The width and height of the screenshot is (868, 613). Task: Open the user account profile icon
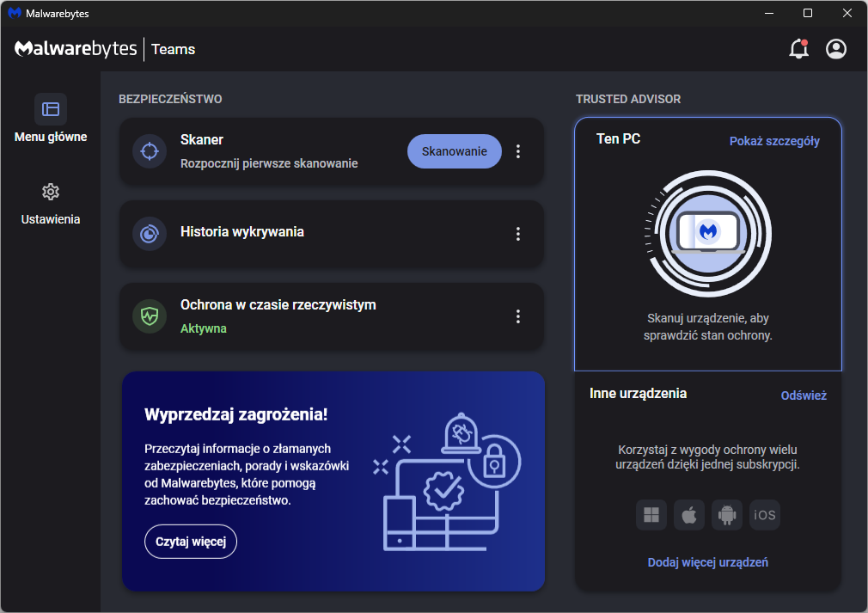click(x=836, y=49)
